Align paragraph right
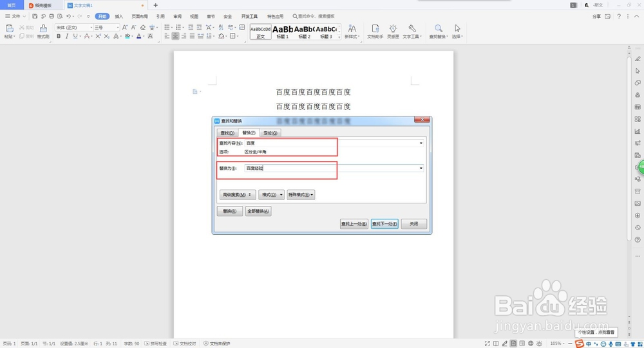The image size is (644, 348). (184, 36)
